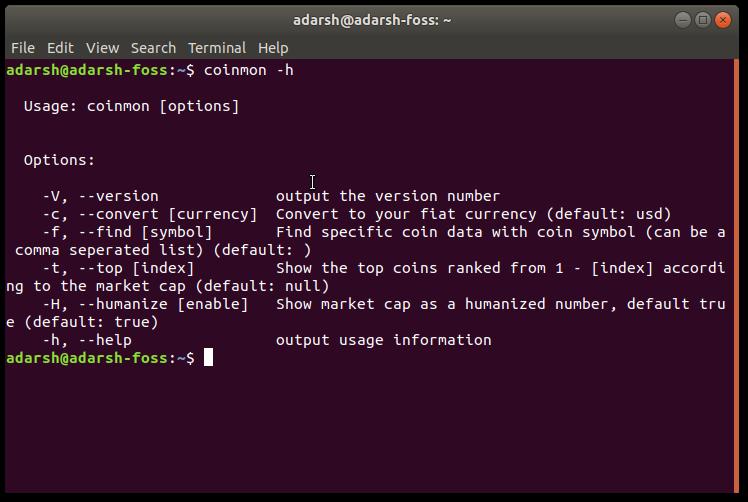Click the 'coinmon -h' command text

coord(249,70)
